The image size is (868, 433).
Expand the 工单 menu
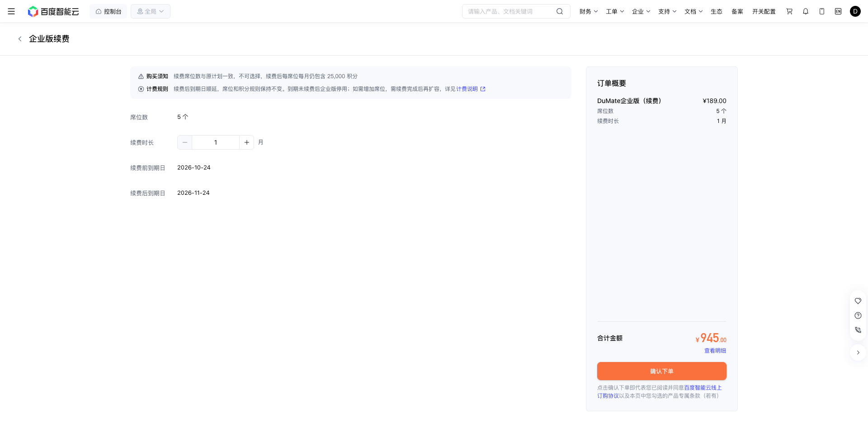(x=615, y=11)
